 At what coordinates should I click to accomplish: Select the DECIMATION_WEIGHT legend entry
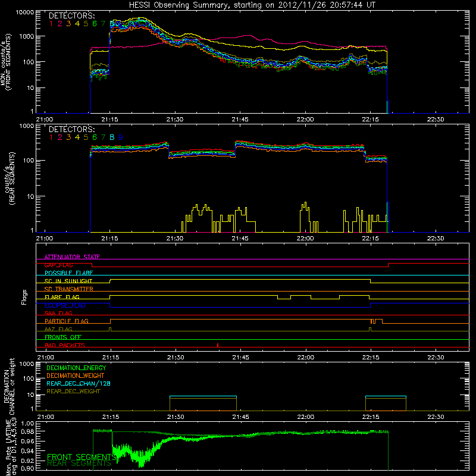(x=76, y=375)
